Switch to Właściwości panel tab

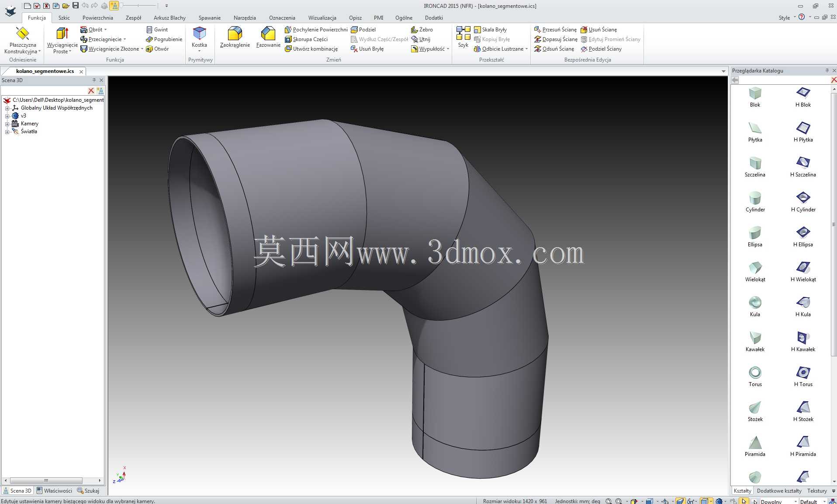coord(55,490)
